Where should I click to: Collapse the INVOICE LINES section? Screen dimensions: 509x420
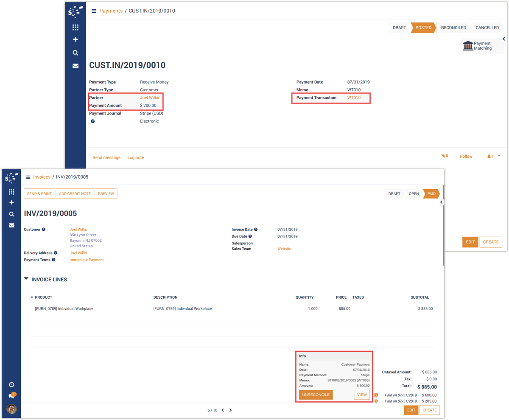click(x=27, y=279)
